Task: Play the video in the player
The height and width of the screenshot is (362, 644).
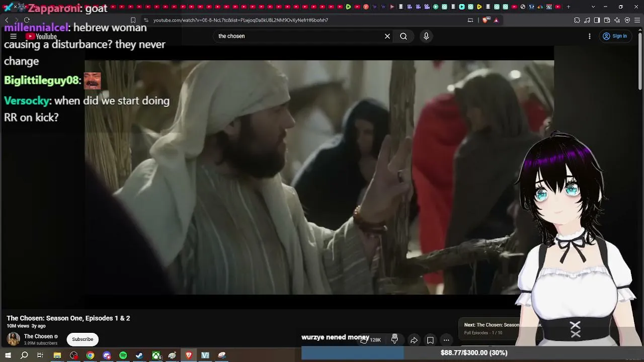Action: coord(319,177)
